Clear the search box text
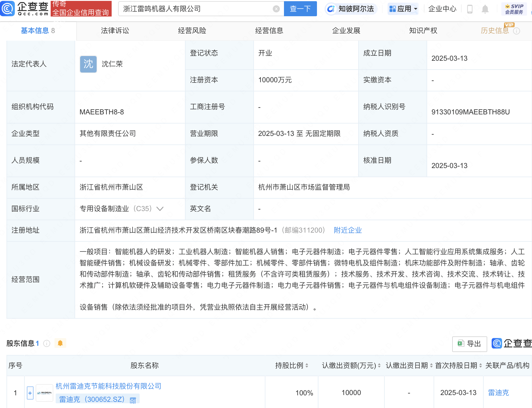Image resolution: width=532 pixels, height=408 pixels. pyautogui.click(x=276, y=9)
